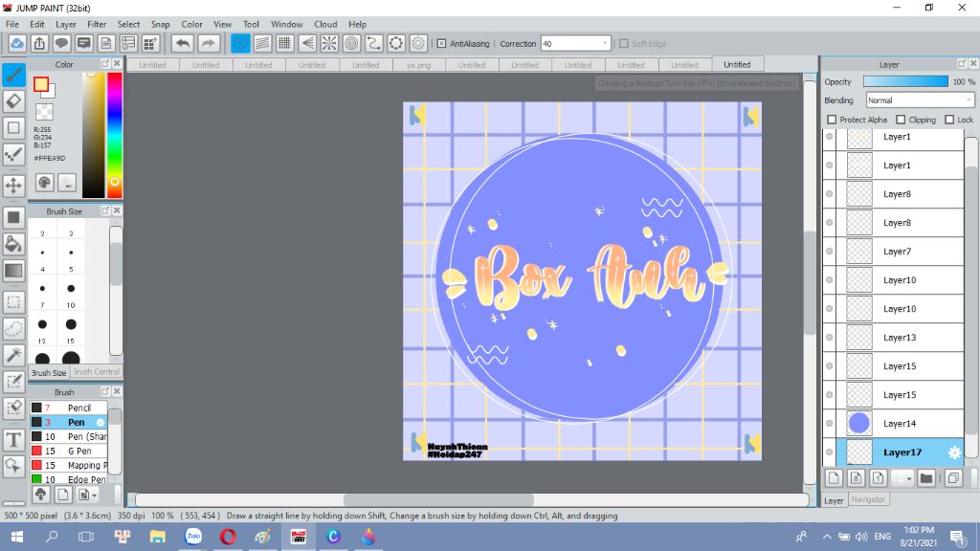Select the transparent color swatch
Screen dimensions: 980x551
[x=44, y=112]
